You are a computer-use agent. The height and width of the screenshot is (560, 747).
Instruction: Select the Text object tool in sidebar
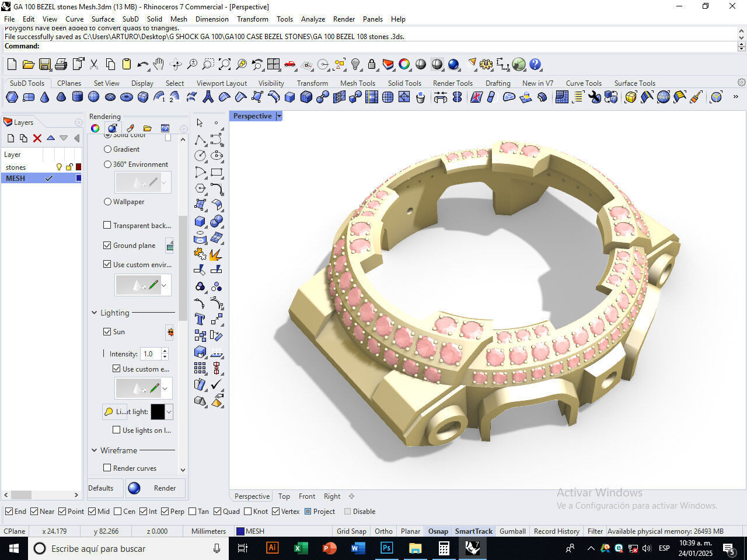point(200,319)
